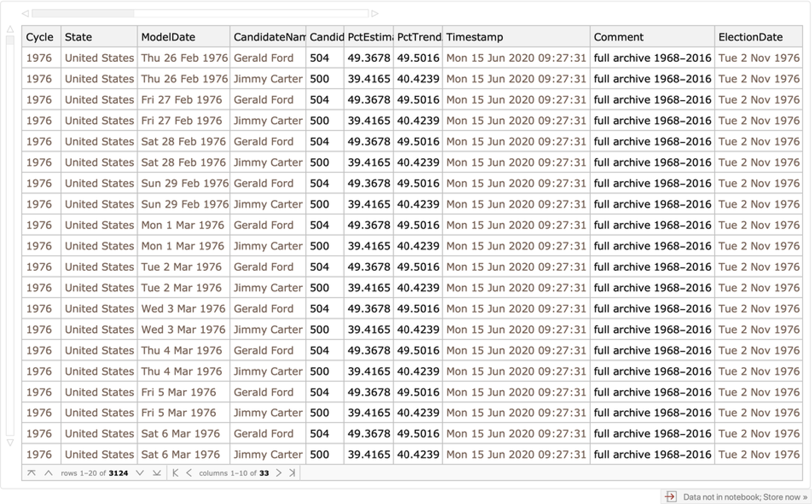
Task: Click down triangle of vertical scrollbar
Action: (10, 443)
